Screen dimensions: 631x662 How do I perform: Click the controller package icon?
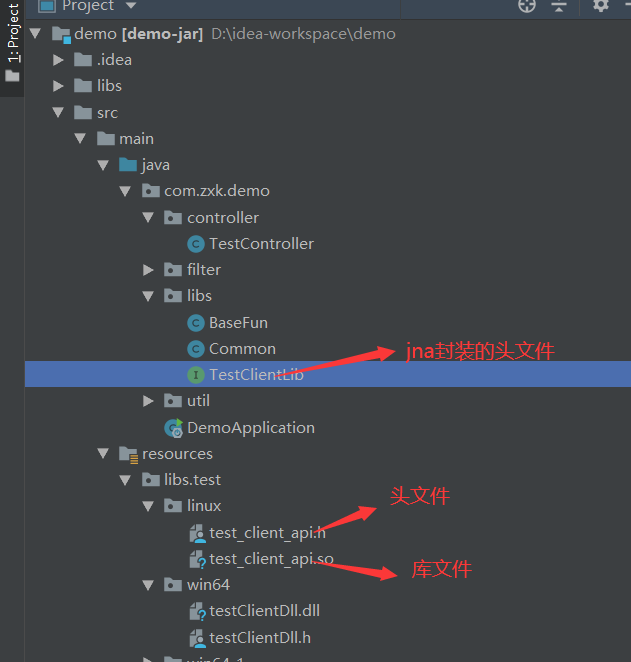[x=173, y=218]
